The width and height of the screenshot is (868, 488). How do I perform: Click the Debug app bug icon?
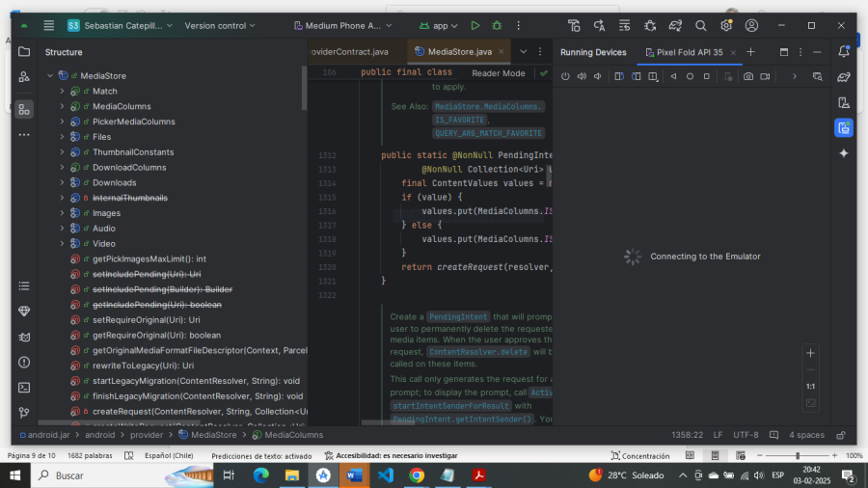click(x=497, y=26)
